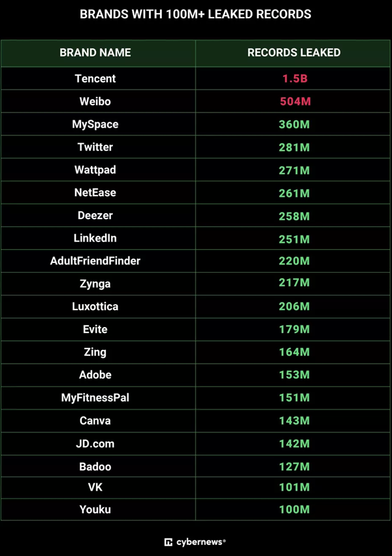The image size is (392, 556).
Task: Click Canva's 143M records value
Action: [294, 421]
